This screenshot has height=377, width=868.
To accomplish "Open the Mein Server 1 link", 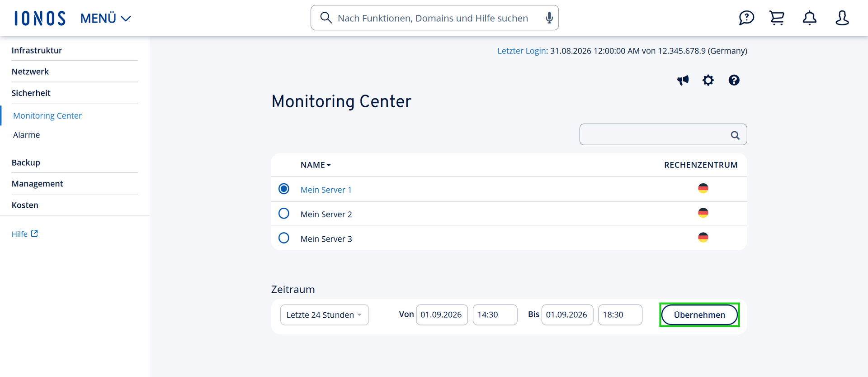I will point(326,190).
